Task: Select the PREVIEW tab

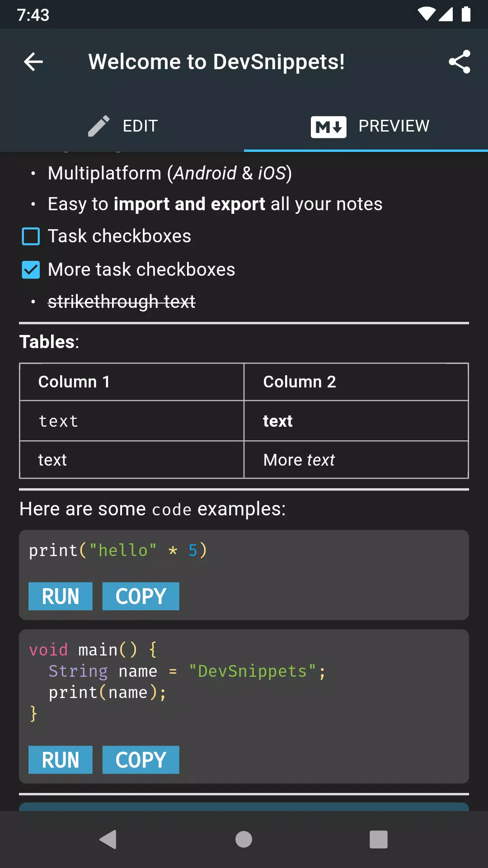Action: [366, 126]
